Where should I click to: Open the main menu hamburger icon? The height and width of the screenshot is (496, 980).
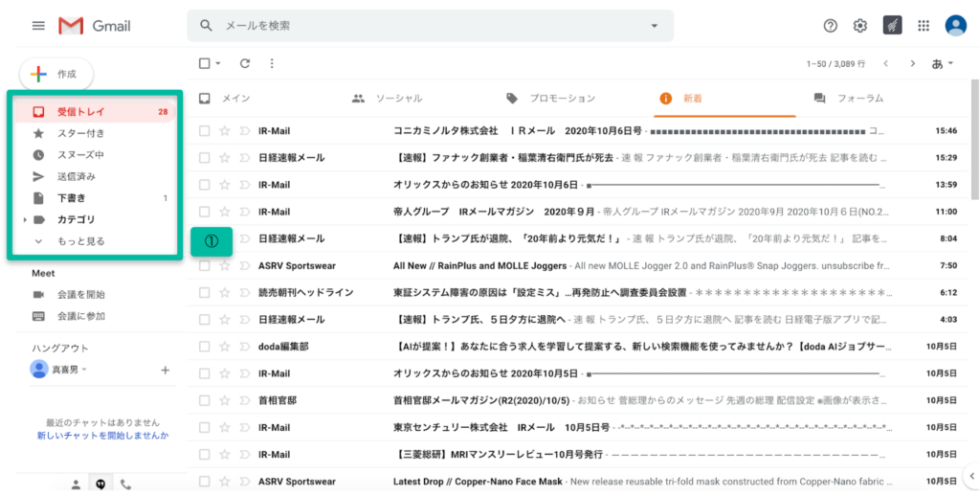(x=38, y=26)
